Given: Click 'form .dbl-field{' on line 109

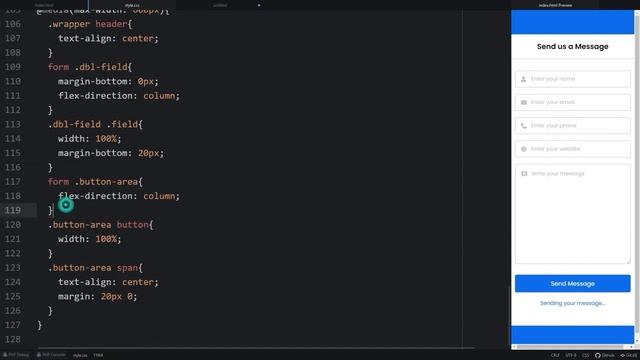Looking at the screenshot, I should coord(90,67).
